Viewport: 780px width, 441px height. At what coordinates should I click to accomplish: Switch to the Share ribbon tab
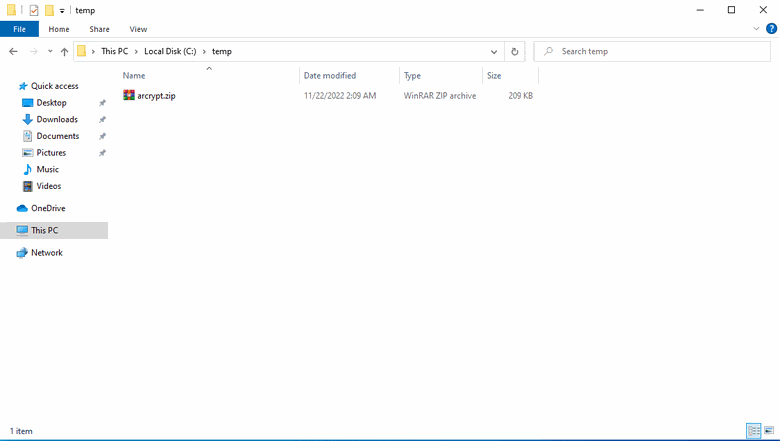coord(99,29)
